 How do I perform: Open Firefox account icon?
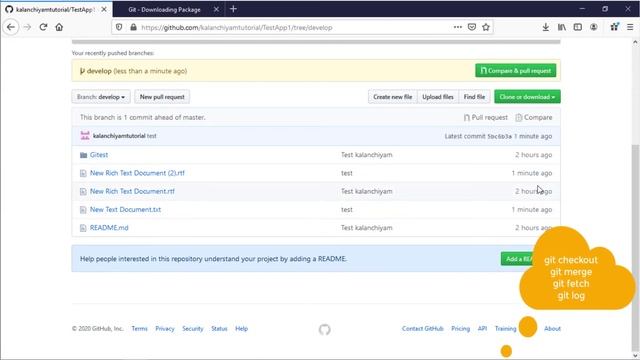[x=593, y=27]
